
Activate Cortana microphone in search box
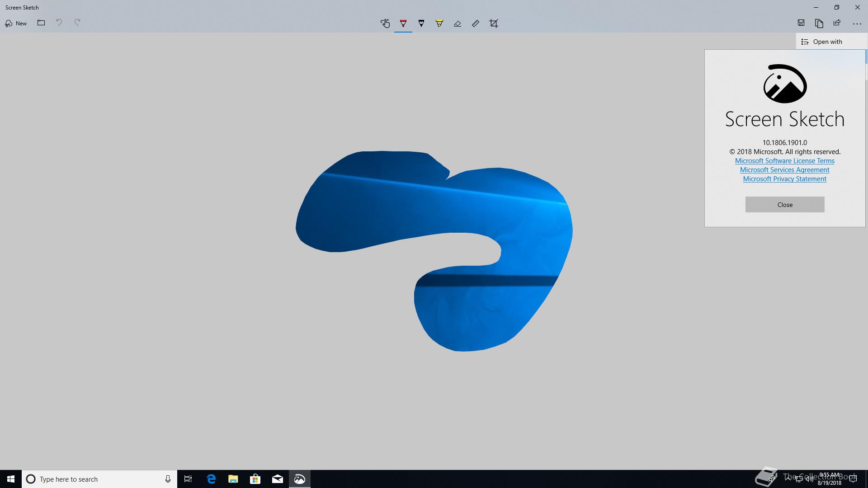(168, 479)
